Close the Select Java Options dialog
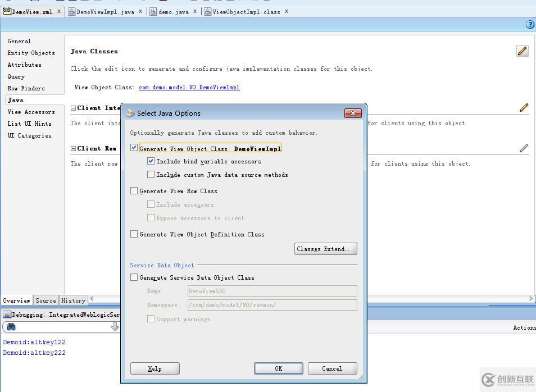 353,113
